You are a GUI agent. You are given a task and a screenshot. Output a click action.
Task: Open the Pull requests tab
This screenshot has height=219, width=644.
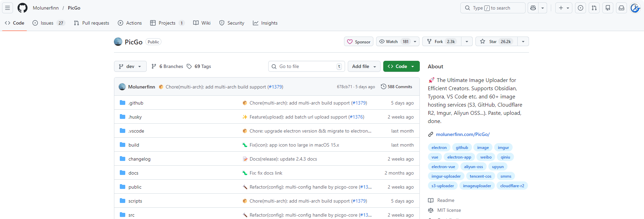coord(91,23)
